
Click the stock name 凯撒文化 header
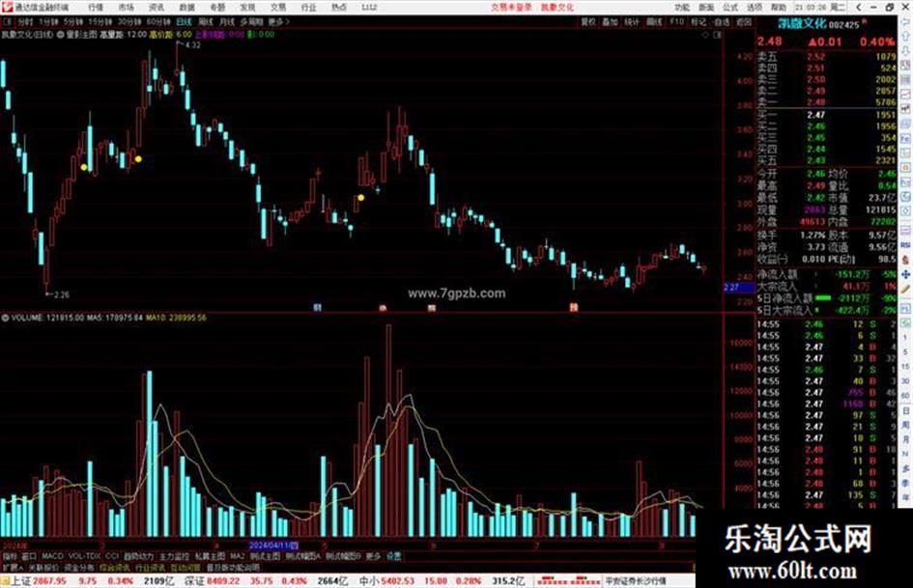[x=803, y=24]
